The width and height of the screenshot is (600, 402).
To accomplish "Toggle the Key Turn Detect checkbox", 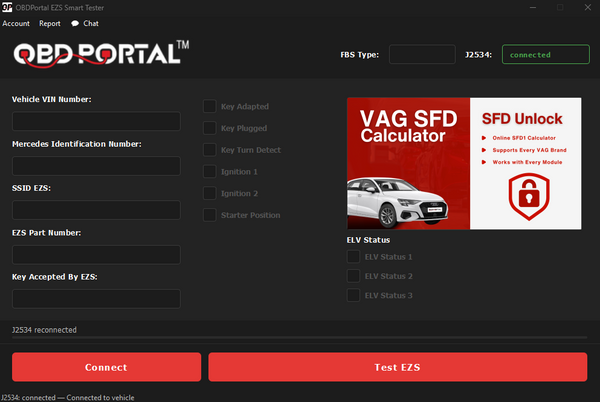I will (x=210, y=150).
